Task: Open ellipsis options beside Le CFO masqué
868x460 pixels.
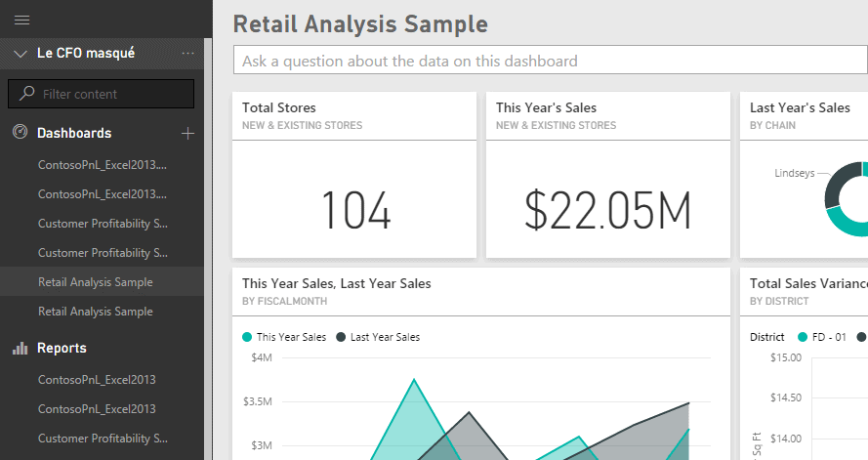Action: pyautogui.click(x=187, y=53)
